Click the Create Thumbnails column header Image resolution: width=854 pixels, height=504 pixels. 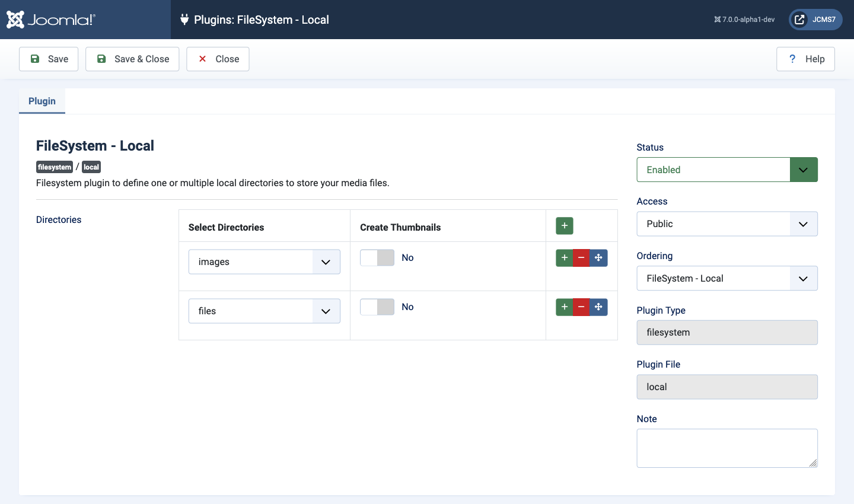[400, 228]
